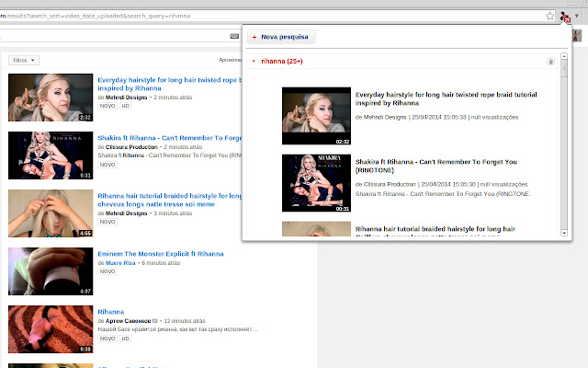Screen dimensions: 588x368
Task: Open link Eminem The Monster Explicit ft Rihanna
Action: [x=161, y=254]
